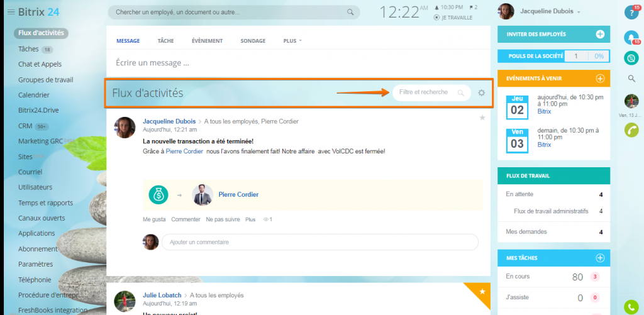Open Pierre Cordier link in the post text
This screenshot has height=315, width=644.
coord(184,151)
